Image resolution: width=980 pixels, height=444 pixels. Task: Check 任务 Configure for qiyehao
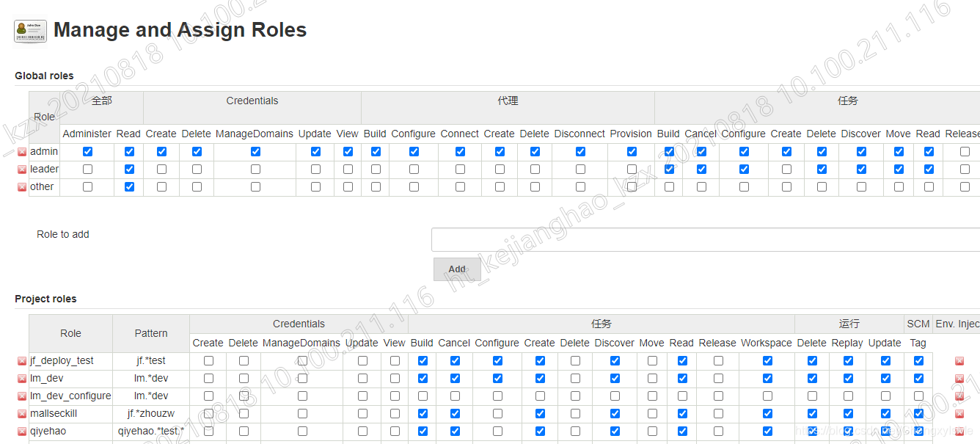[497, 432]
